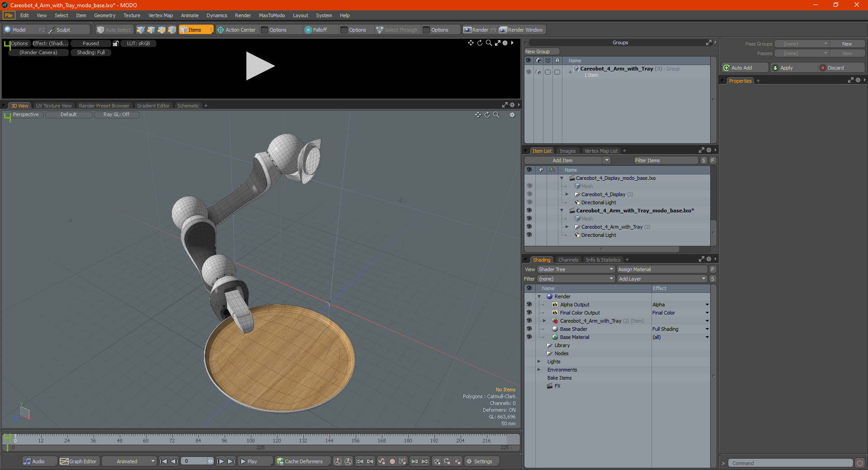The width and height of the screenshot is (868, 470).
Task: Click the Auto Add button
Action: coord(745,68)
